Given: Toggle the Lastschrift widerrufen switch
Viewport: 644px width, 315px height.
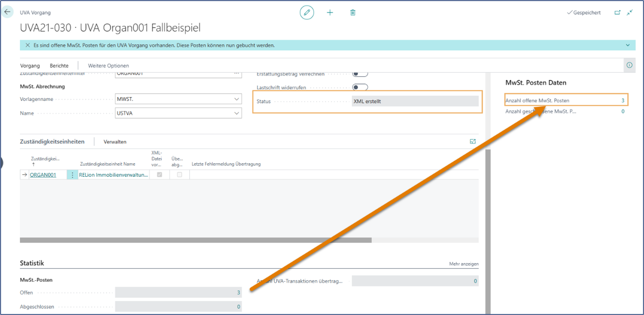Looking at the screenshot, I should click(x=360, y=87).
